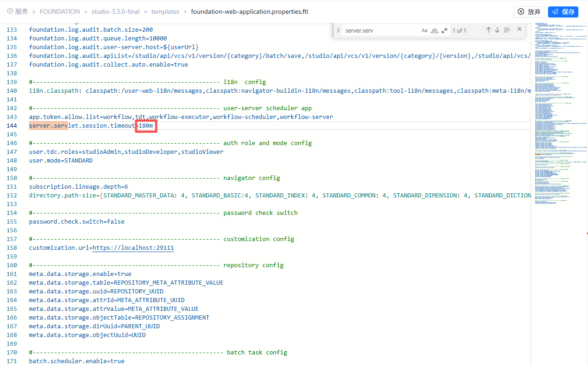Click the navigator config comment line
This screenshot has height=365, width=588.
(154, 178)
